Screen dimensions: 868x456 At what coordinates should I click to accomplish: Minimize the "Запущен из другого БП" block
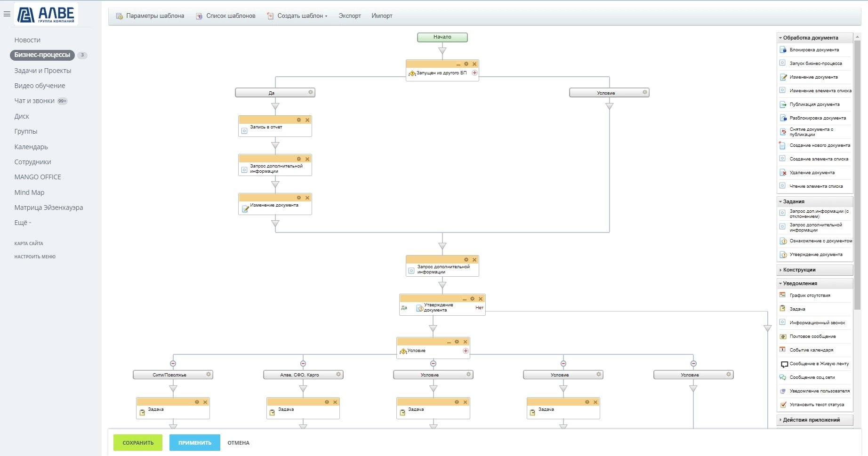tap(458, 64)
